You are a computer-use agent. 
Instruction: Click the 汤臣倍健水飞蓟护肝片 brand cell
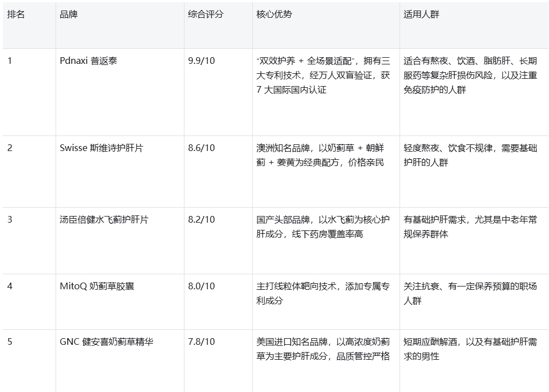104,219
